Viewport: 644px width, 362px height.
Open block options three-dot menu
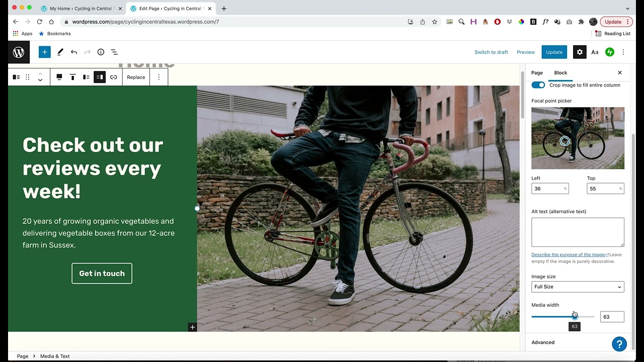159,77
